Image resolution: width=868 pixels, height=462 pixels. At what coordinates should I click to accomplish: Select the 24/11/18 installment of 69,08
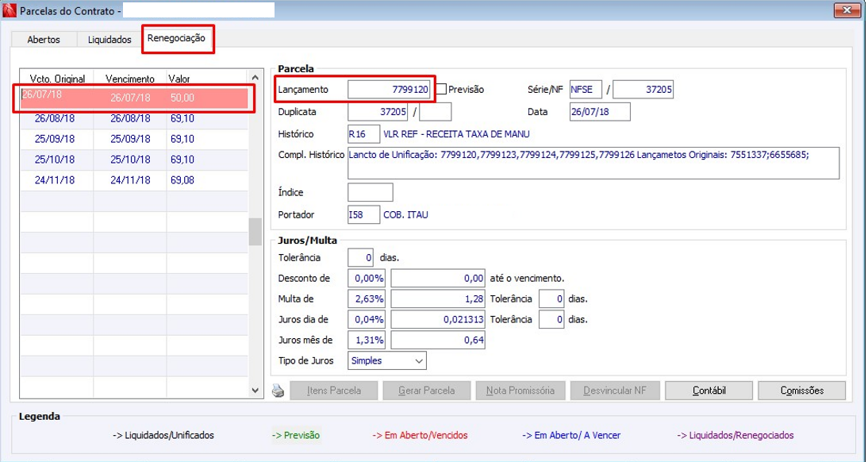(x=135, y=180)
